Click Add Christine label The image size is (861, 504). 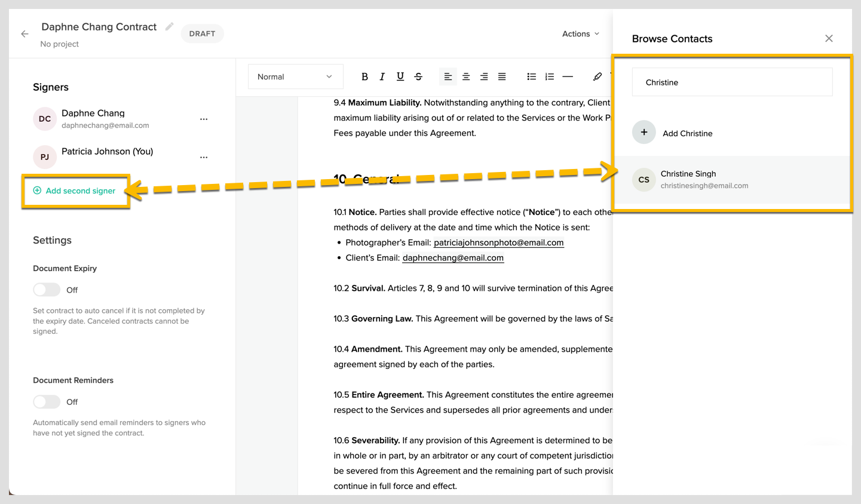click(687, 133)
